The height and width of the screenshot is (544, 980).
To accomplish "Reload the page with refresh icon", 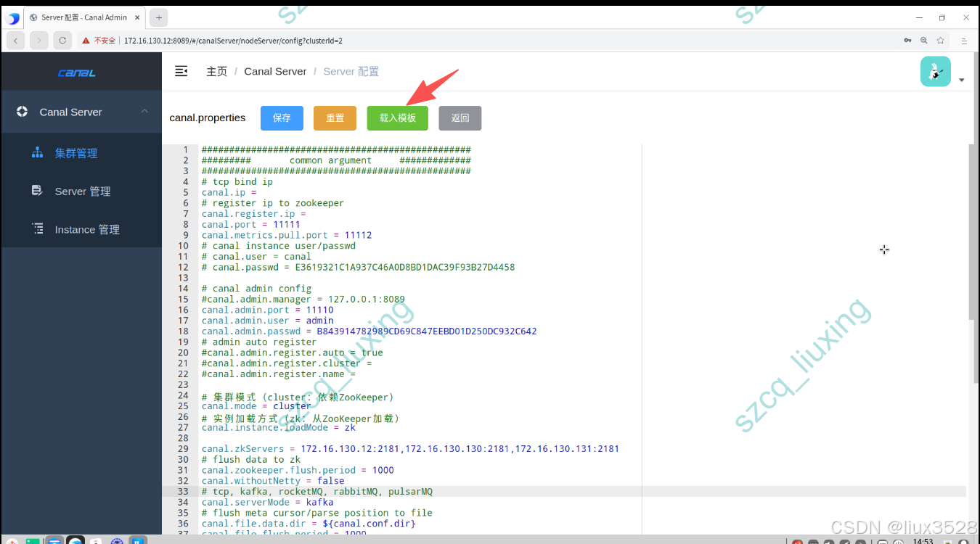I will pyautogui.click(x=62, y=41).
